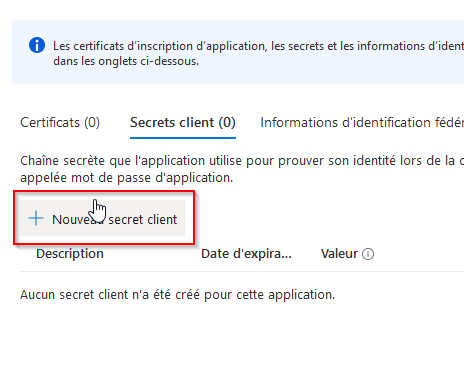Create a new secret via Nouveau secret client
Viewport: 464px width, 387px height.
tap(103, 218)
